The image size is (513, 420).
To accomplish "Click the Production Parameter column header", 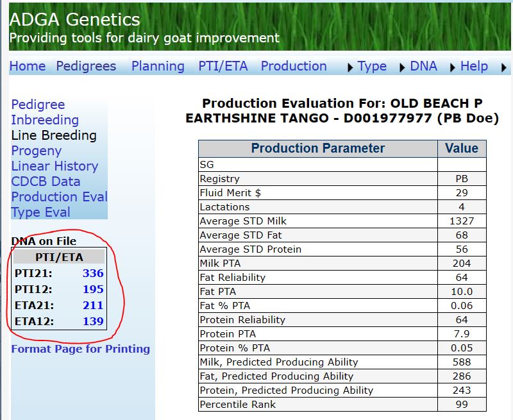I will [317, 149].
